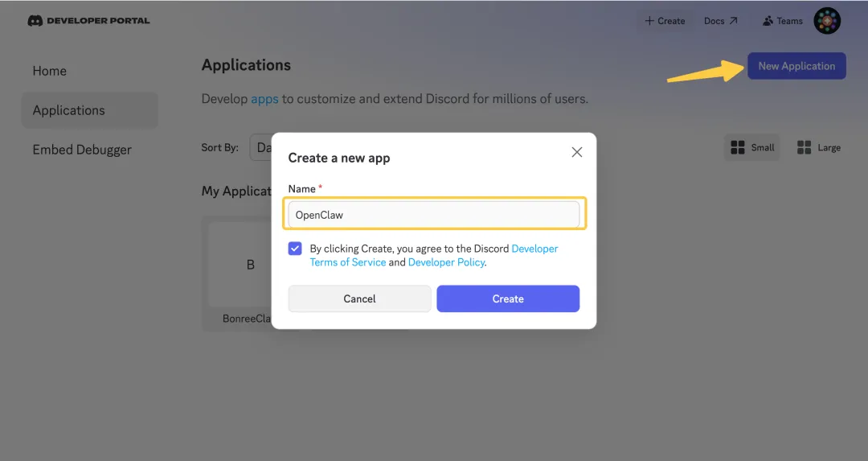The image size is (868, 461).
Task: Click the apps hyperlink in description
Action: (x=264, y=99)
